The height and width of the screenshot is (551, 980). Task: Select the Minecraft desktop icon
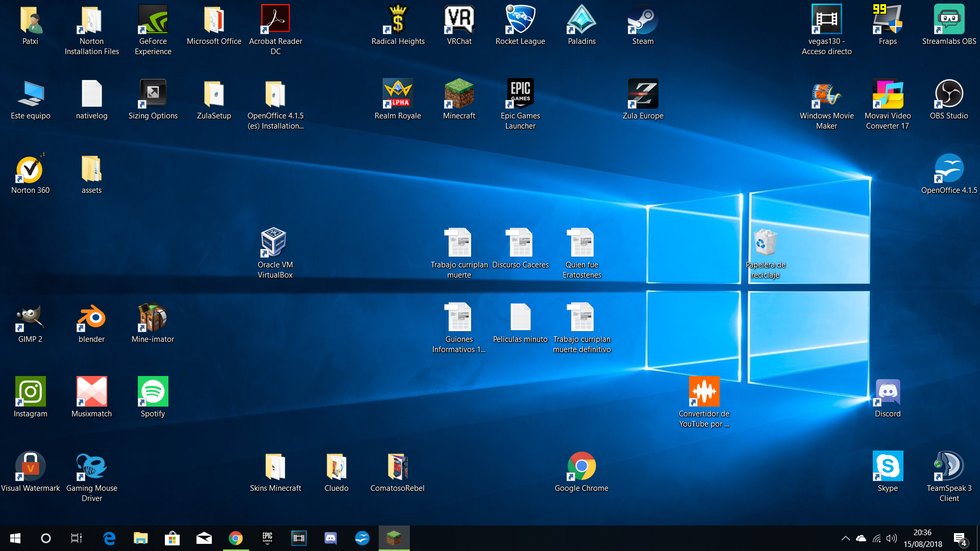coord(459,94)
